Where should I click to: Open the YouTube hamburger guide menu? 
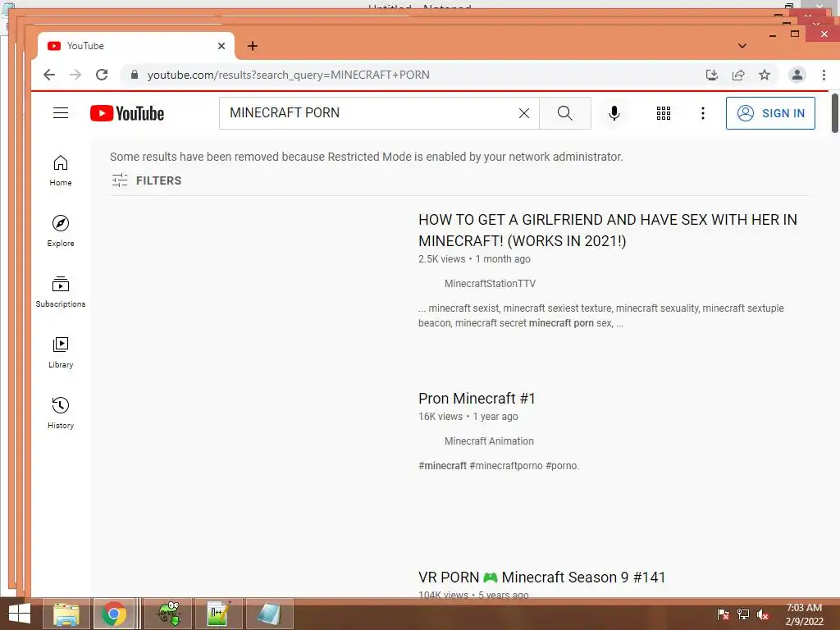click(61, 113)
